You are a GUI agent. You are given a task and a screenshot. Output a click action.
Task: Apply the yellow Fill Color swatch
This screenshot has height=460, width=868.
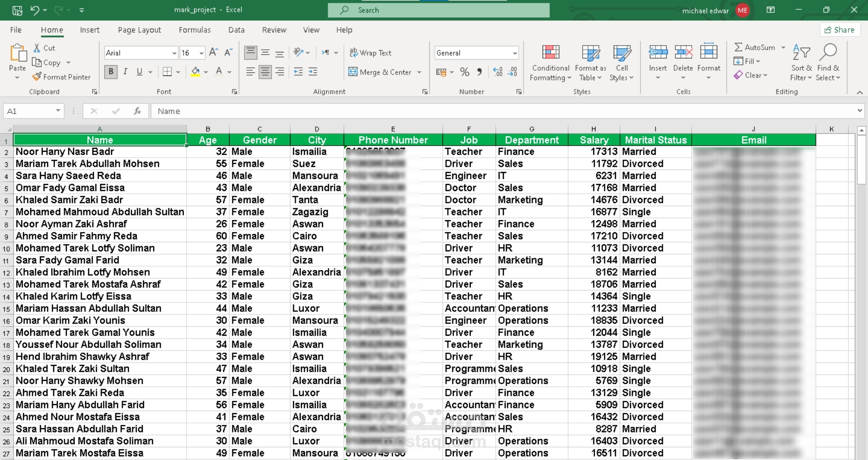coord(195,72)
